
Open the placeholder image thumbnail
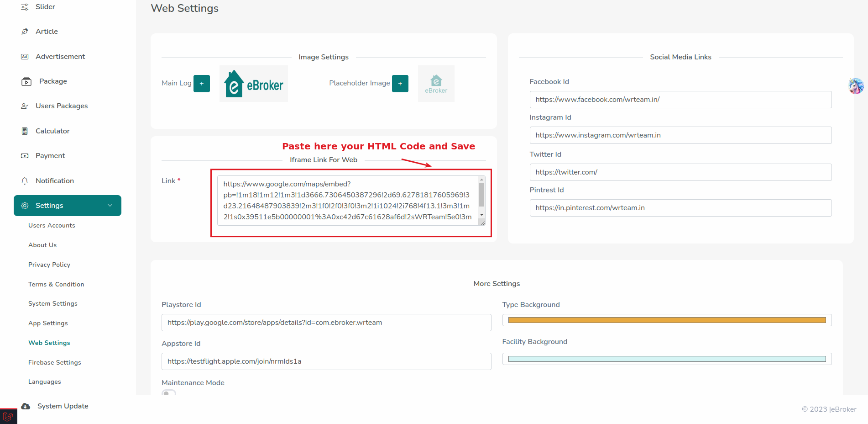pos(436,84)
